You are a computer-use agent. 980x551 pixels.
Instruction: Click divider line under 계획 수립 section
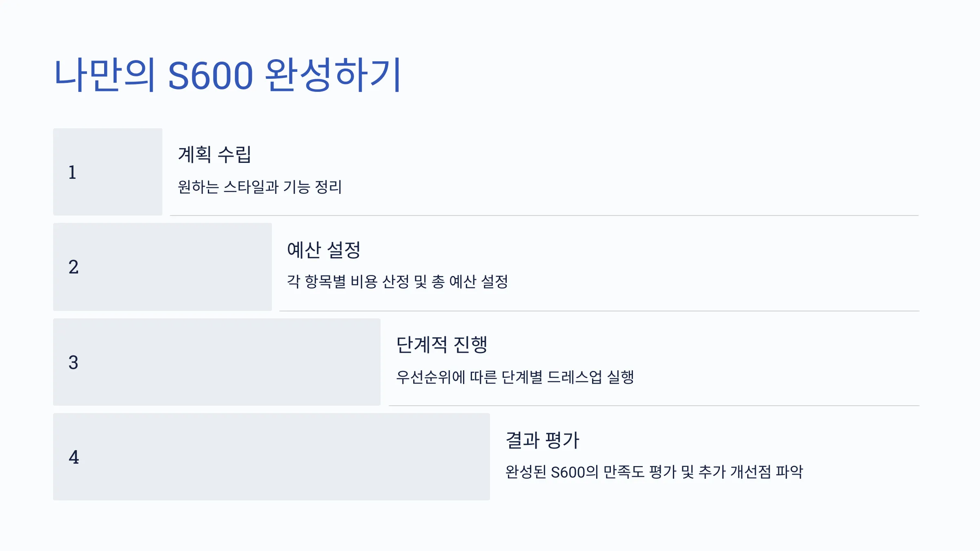pyautogui.click(x=544, y=216)
